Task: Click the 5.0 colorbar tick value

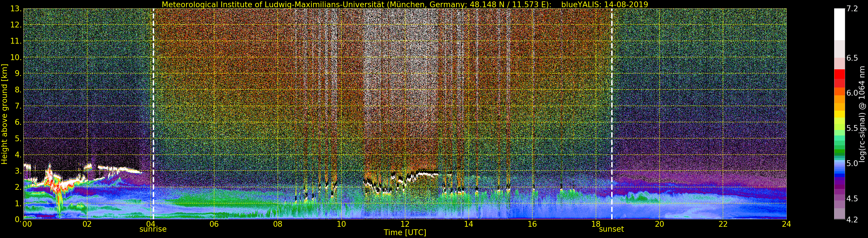Action: [x=852, y=163]
